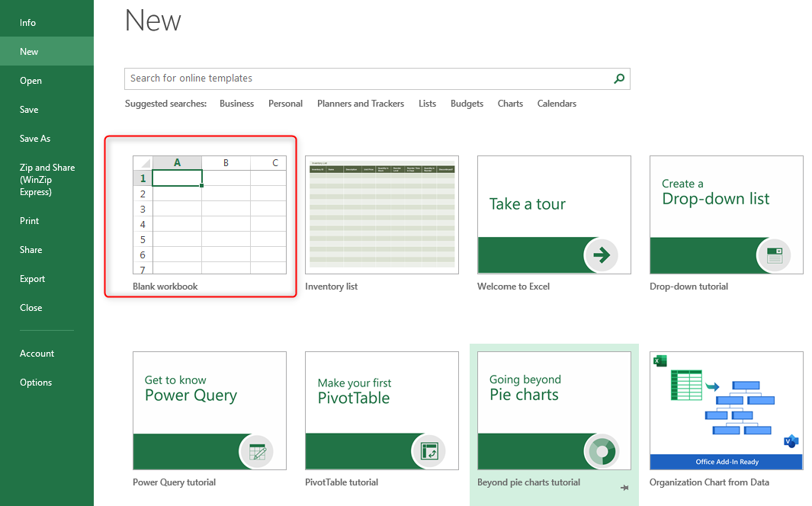Viewport: 812px width, 506px height.
Task: Click the PivotTable icon on tutorial card
Action: pyautogui.click(x=428, y=451)
